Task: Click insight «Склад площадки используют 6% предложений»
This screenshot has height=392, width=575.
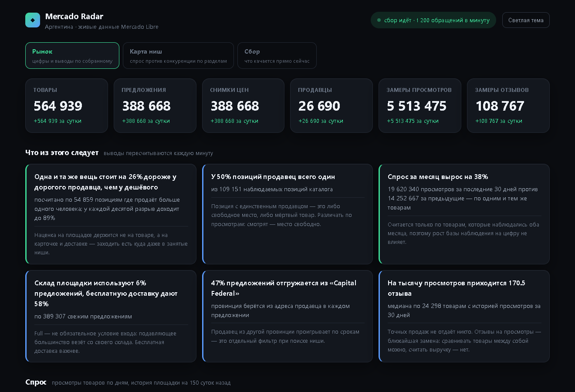Action: 111,316
